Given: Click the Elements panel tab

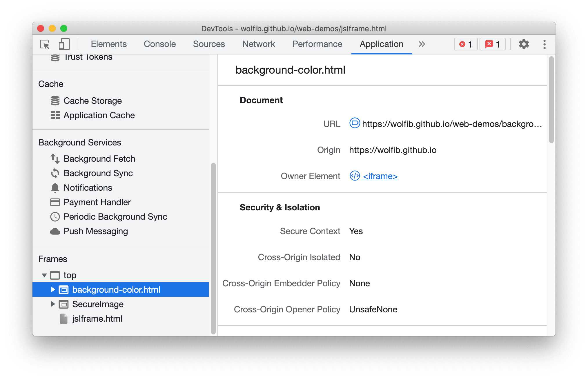Looking at the screenshot, I should pyautogui.click(x=108, y=44).
